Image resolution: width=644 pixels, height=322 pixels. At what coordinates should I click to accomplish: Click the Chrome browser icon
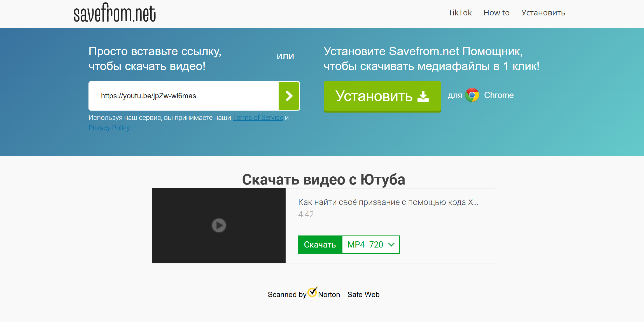tap(472, 95)
